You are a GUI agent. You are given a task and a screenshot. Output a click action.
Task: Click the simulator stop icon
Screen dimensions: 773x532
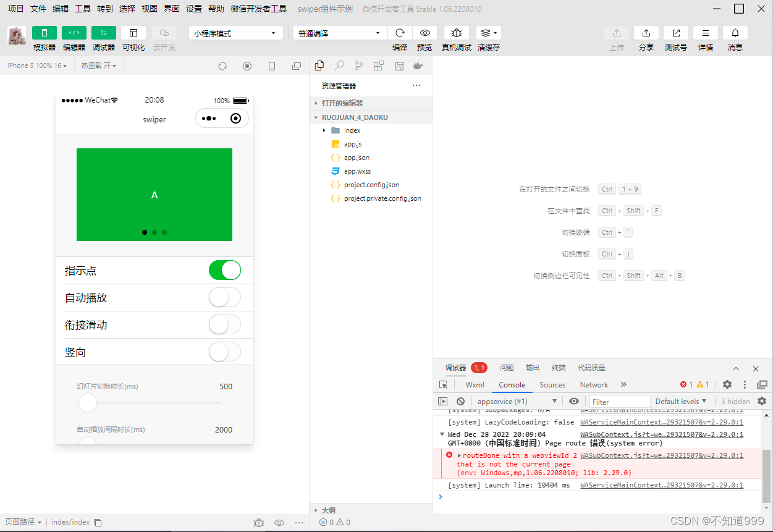tap(247, 66)
